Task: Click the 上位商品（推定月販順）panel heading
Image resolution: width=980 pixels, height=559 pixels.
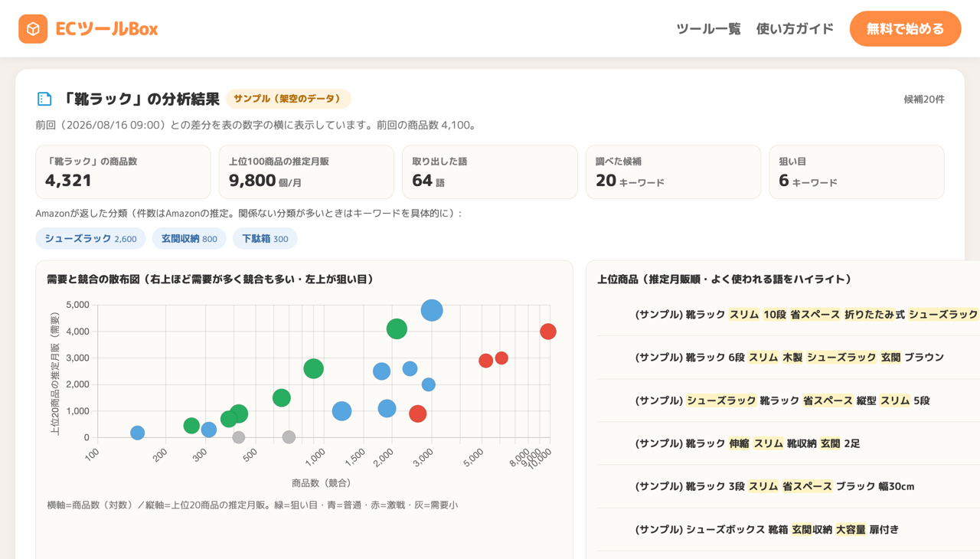Action: coord(724,279)
